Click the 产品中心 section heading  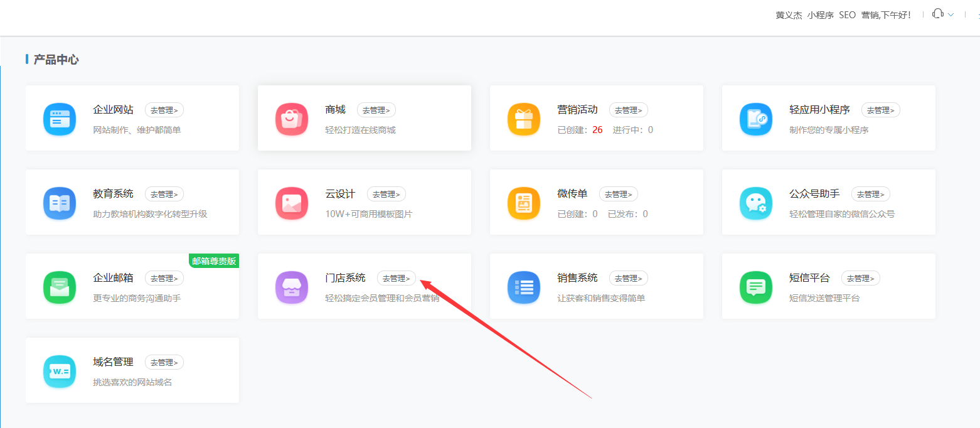56,60
